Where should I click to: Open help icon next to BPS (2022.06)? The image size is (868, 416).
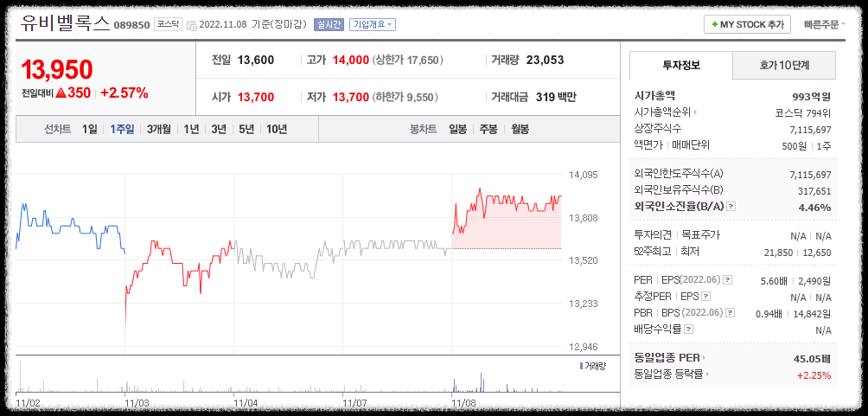(731, 312)
